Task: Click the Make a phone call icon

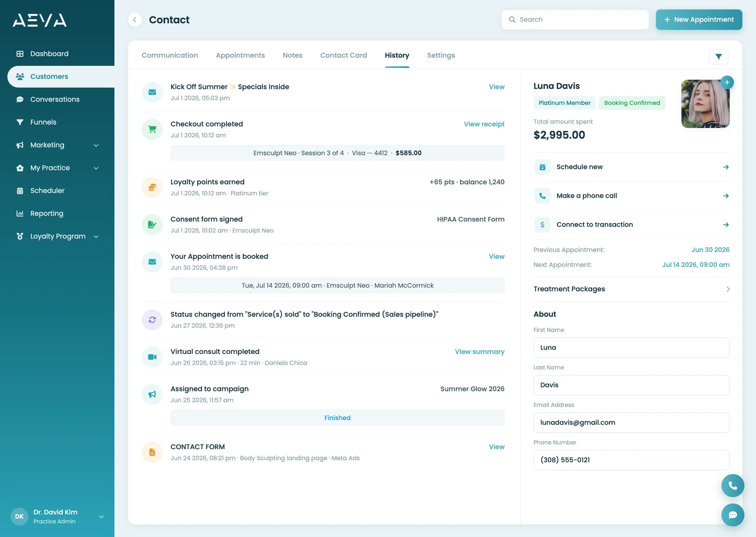Action: click(x=542, y=196)
